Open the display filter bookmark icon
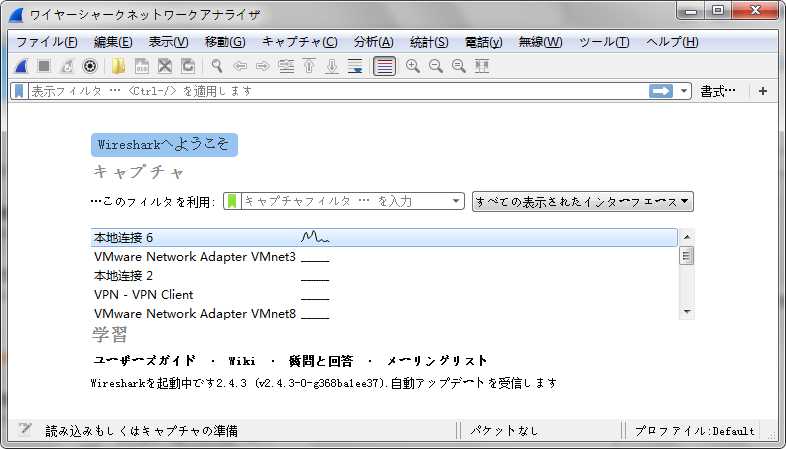The image size is (786, 449). click(19, 91)
